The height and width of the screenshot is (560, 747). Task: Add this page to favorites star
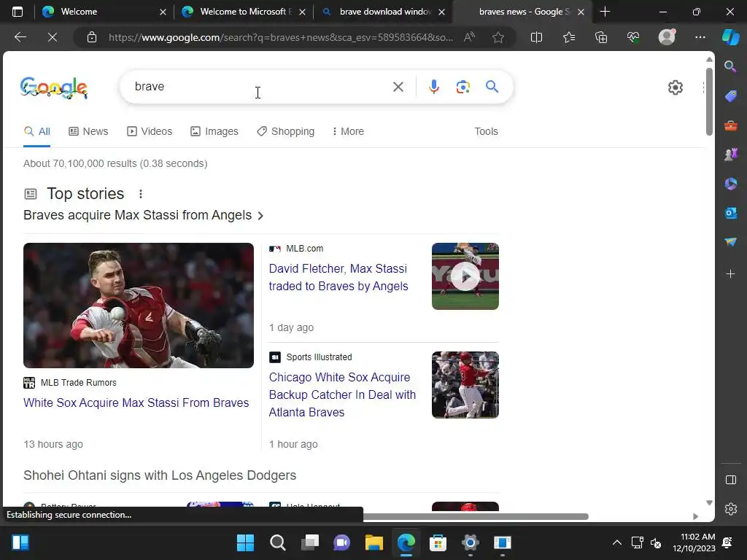tap(498, 37)
